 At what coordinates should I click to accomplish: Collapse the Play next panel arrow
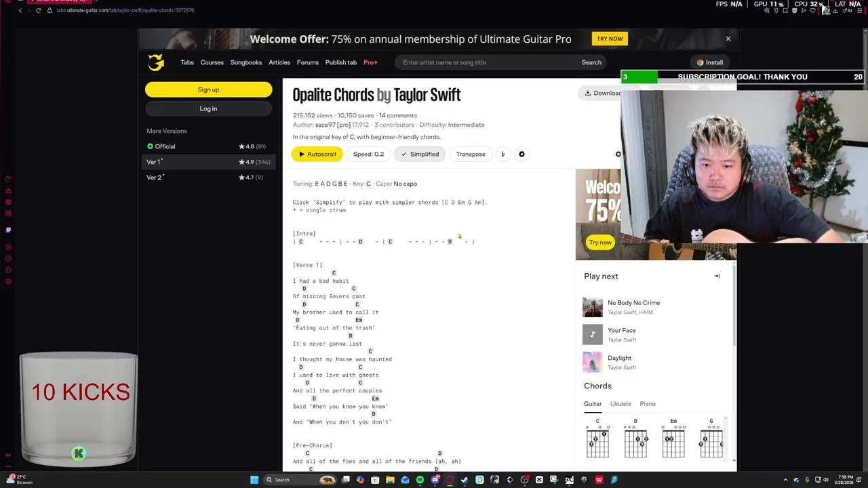click(x=717, y=276)
